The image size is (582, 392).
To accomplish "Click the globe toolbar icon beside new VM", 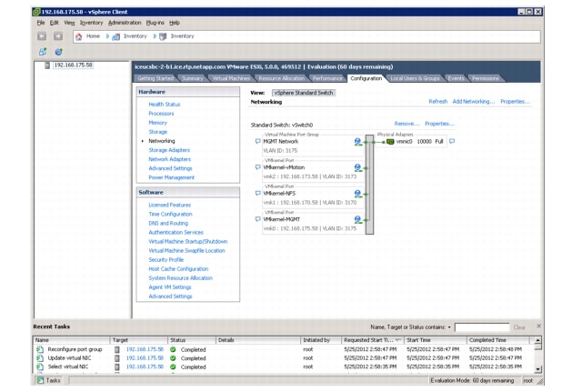I will (58, 52).
